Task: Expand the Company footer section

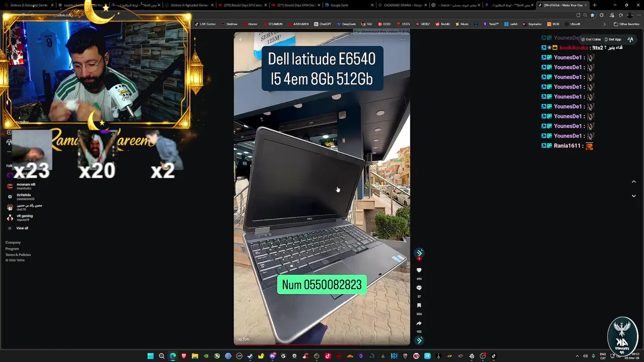Action: 13,242
